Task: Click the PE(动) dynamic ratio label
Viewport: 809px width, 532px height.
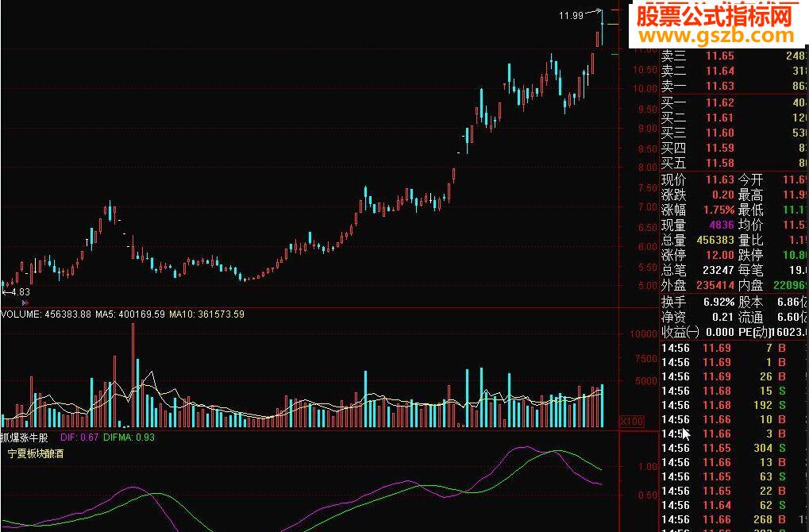Action: point(755,332)
